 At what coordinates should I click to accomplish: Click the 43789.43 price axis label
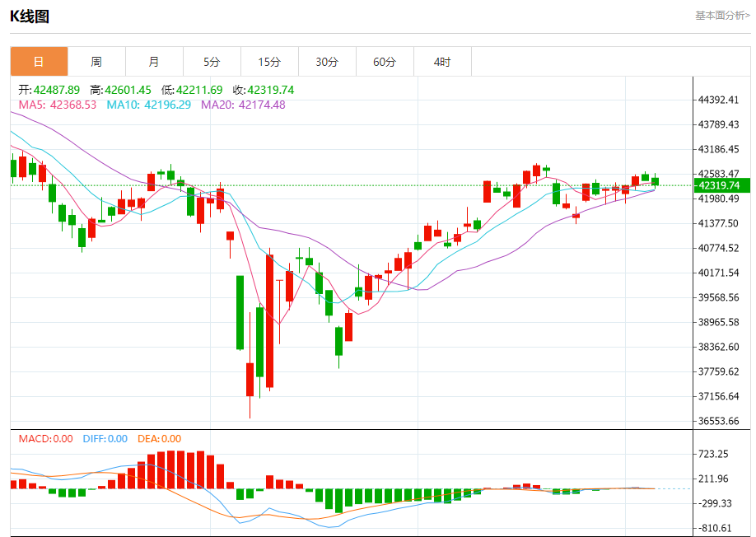[x=718, y=124]
